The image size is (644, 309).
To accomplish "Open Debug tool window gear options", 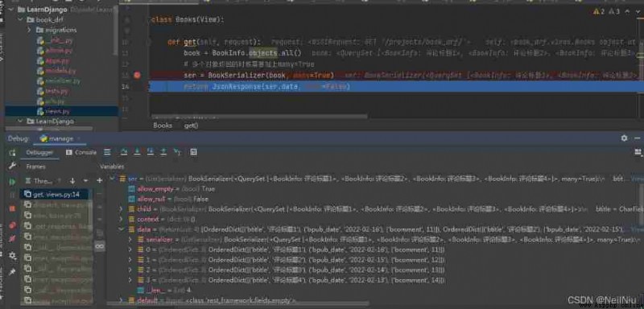I will point(625,138).
